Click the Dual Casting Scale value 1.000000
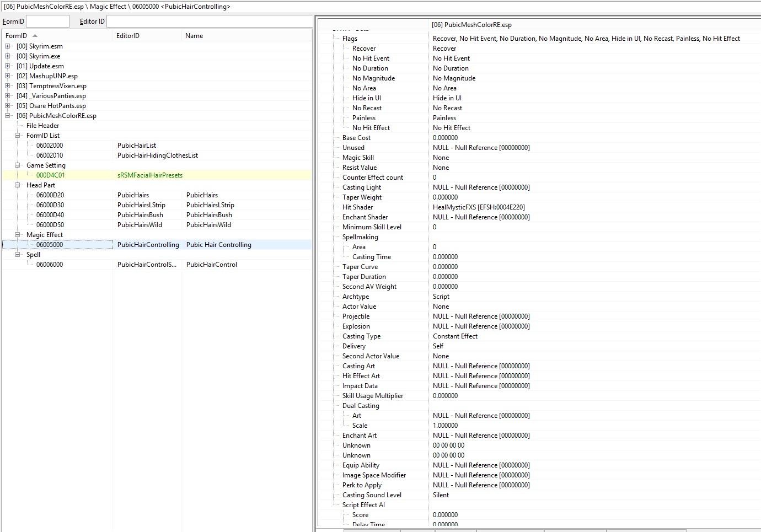This screenshot has width=761, height=532. [x=445, y=426]
